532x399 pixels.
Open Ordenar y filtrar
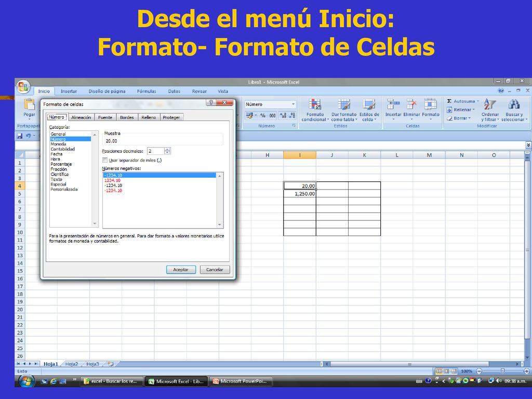[x=490, y=110]
